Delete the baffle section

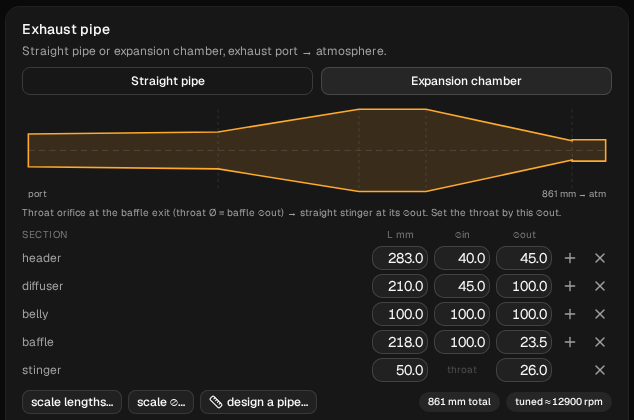[x=600, y=342]
